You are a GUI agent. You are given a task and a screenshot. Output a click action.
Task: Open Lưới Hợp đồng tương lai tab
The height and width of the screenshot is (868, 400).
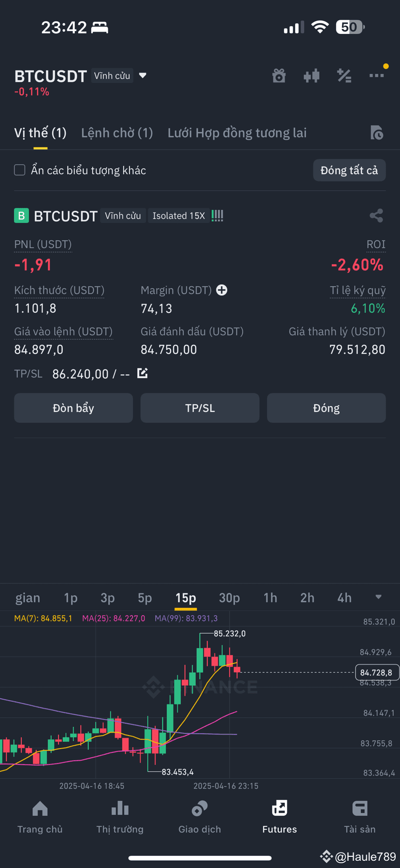237,133
